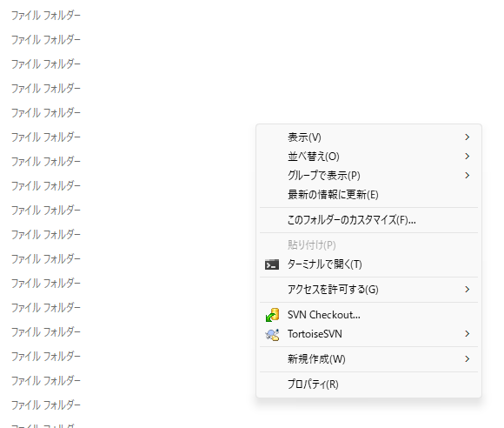
Task: Expand the chevron next to グループで表示(P)
Action: [x=468, y=176]
